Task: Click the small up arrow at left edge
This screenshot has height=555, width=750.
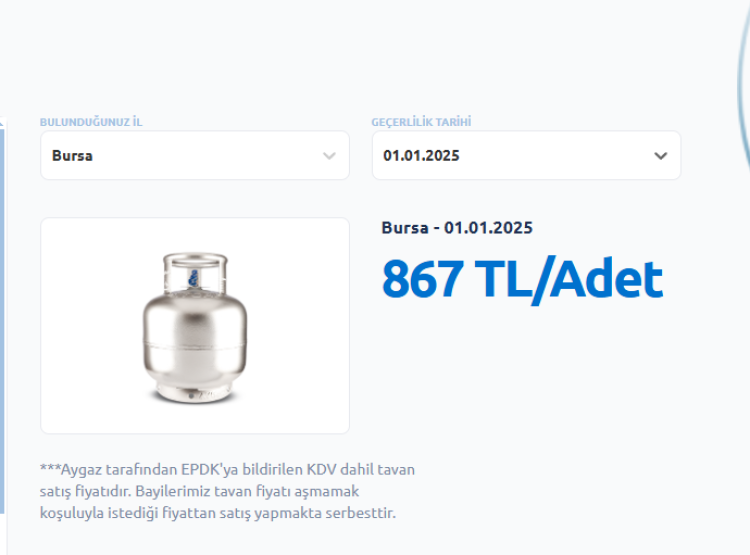Action: (1, 122)
